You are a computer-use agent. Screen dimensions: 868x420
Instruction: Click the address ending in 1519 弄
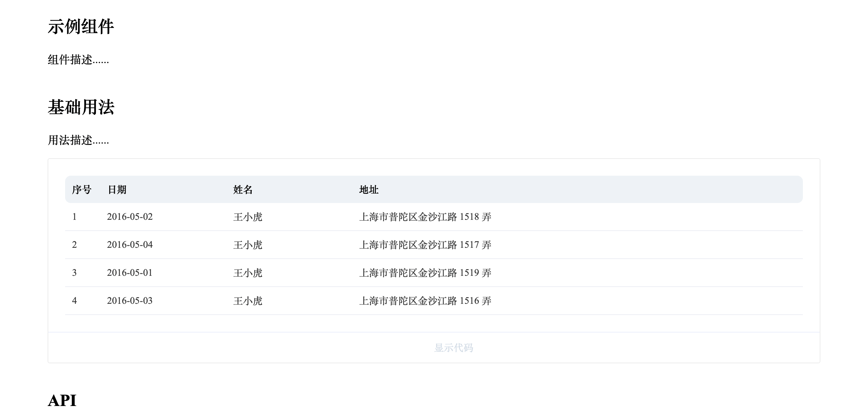pyautogui.click(x=425, y=273)
